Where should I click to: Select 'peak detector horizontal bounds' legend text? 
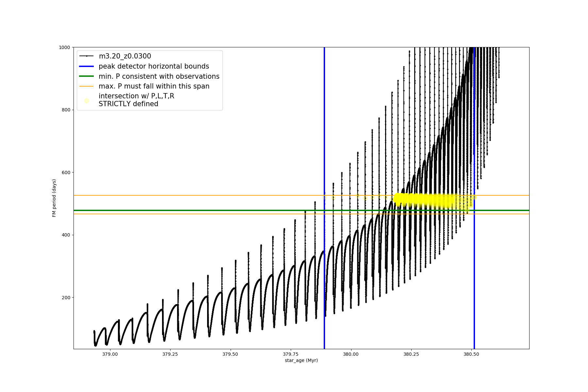[x=154, y=66]
